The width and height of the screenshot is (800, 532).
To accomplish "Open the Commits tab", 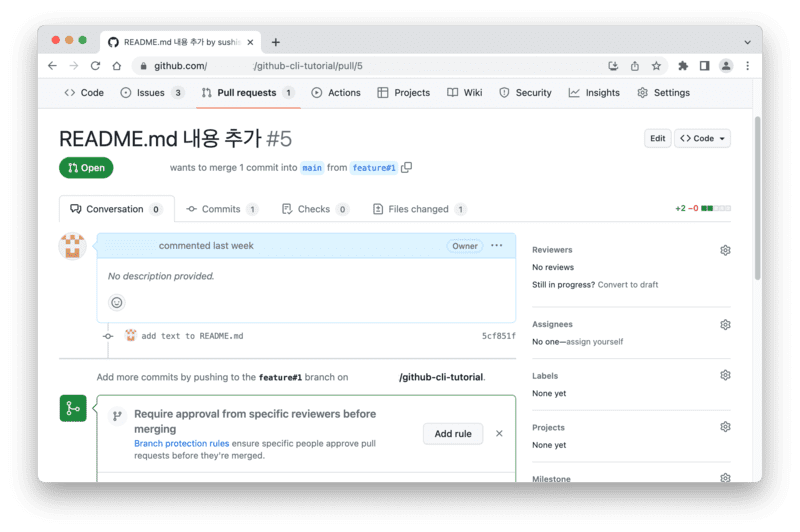I will 221,209.
